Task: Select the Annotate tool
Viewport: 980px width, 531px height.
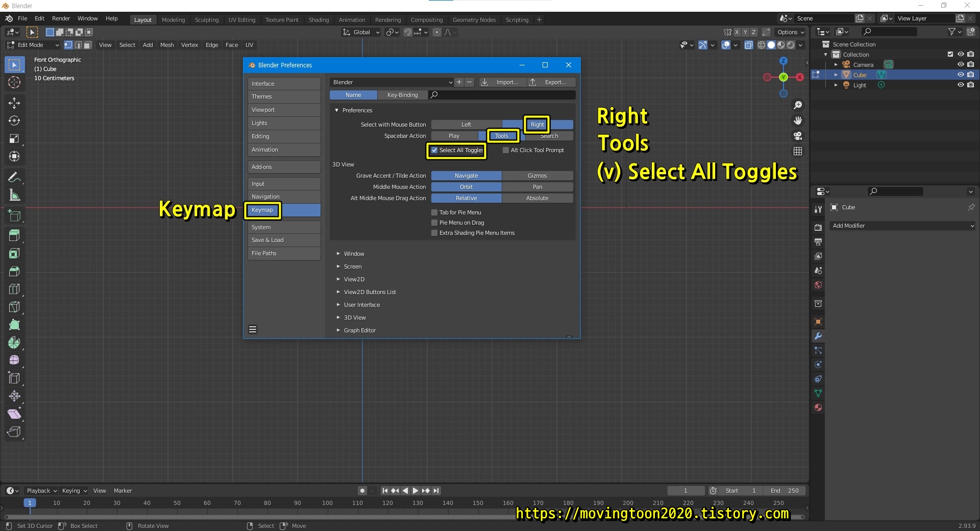Action: coord(14,178)
